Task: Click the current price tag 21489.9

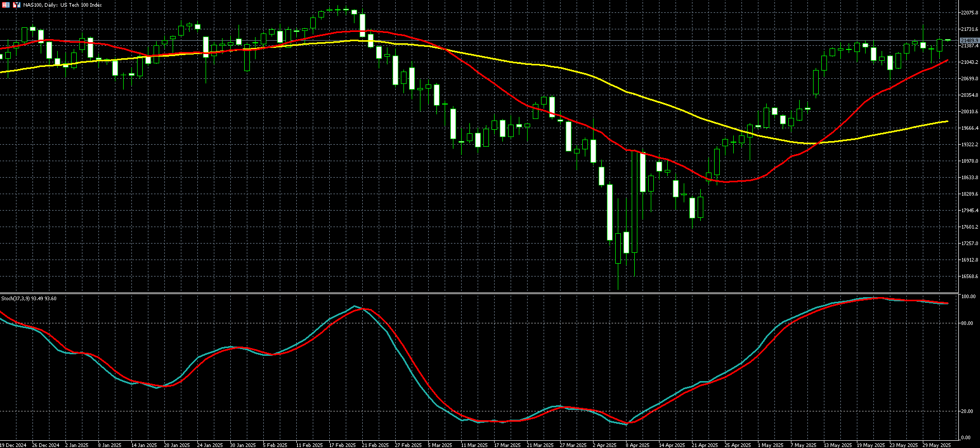Action: [x=969, y=40]
